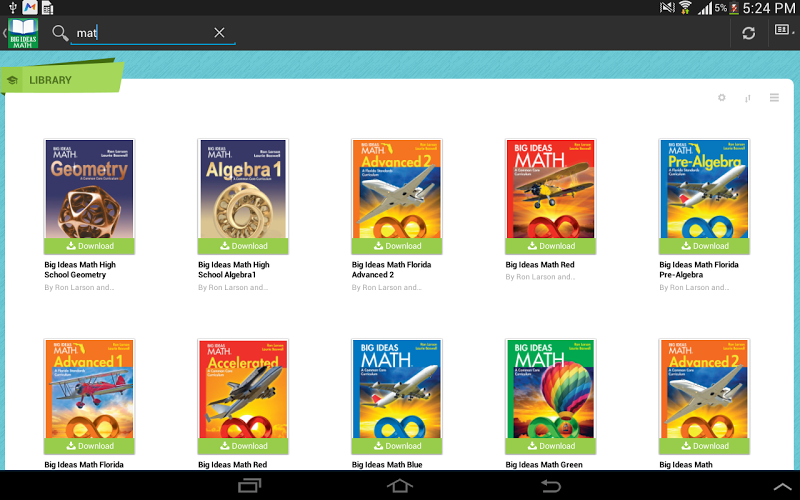This screenshot has height=500, width=800.
Task: Open the Gmail notification icon in status bar
Action: pos(30,7)
